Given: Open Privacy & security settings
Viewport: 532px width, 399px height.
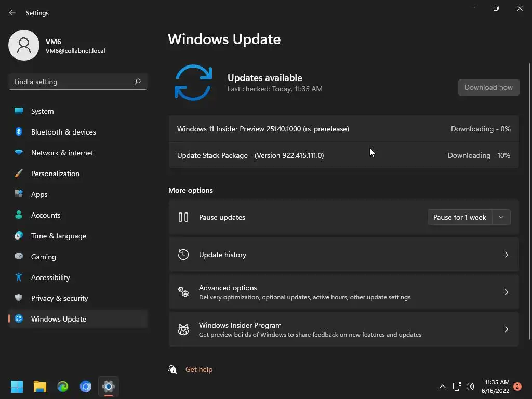Looking at the screenshot, I should tap(78, 298).
